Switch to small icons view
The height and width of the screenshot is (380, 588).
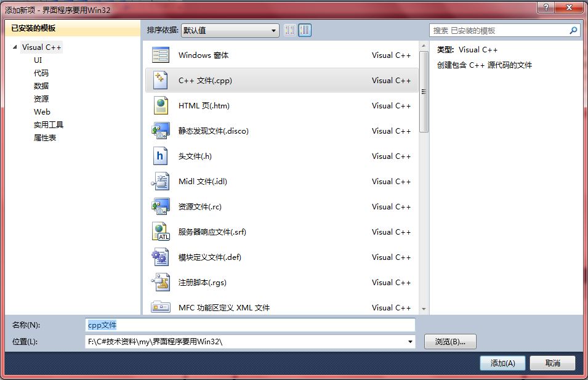coord(290,30)
